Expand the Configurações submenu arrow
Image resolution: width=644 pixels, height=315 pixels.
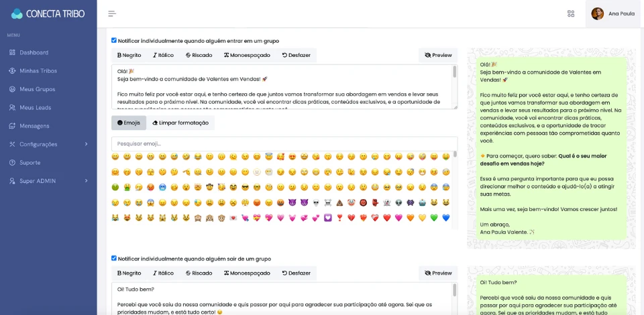click(x=86, y=144)
